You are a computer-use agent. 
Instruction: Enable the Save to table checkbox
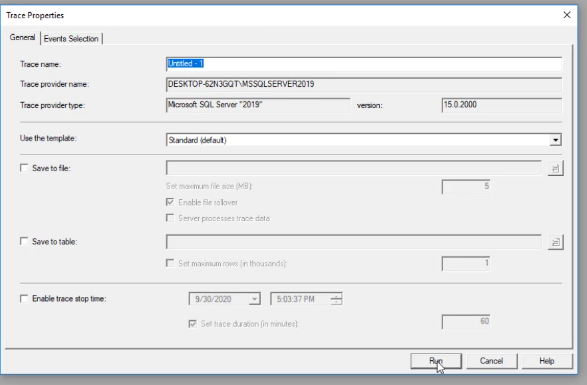(x=24, y=242)
